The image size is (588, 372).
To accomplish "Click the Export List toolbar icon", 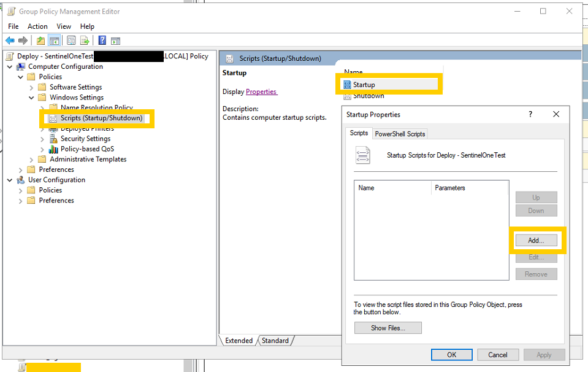I will coord(85,41).
